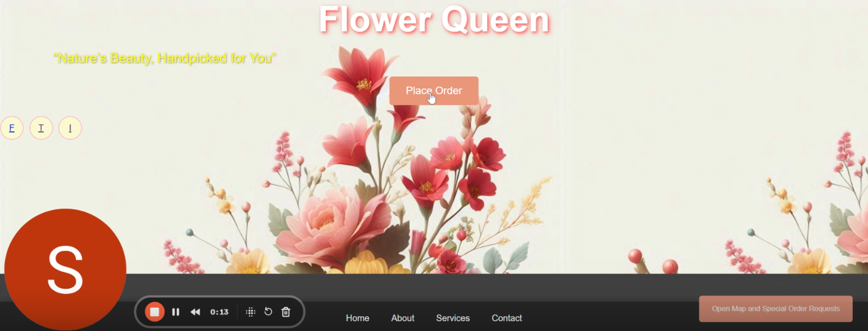Restart the recording with the circular arrow
This screenshot has width=868, height=331.
[x=268, y=311]
